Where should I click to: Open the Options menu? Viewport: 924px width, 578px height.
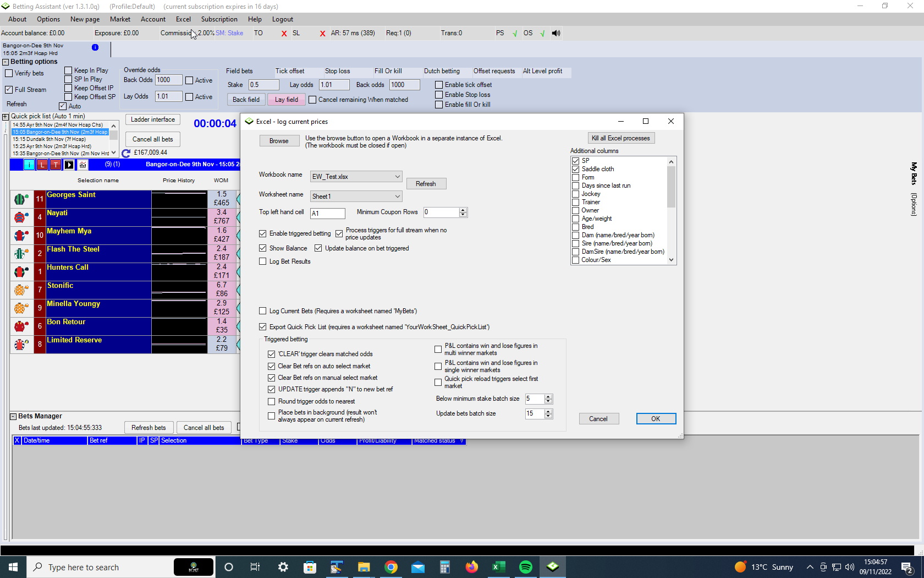pyautogui.click(x=48, y=19)
